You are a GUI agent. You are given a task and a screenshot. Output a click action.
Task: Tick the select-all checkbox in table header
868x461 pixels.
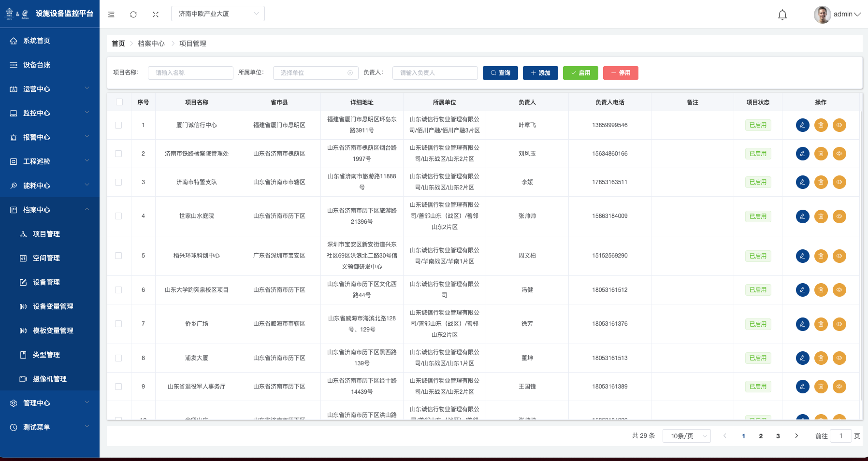(119, 102)
